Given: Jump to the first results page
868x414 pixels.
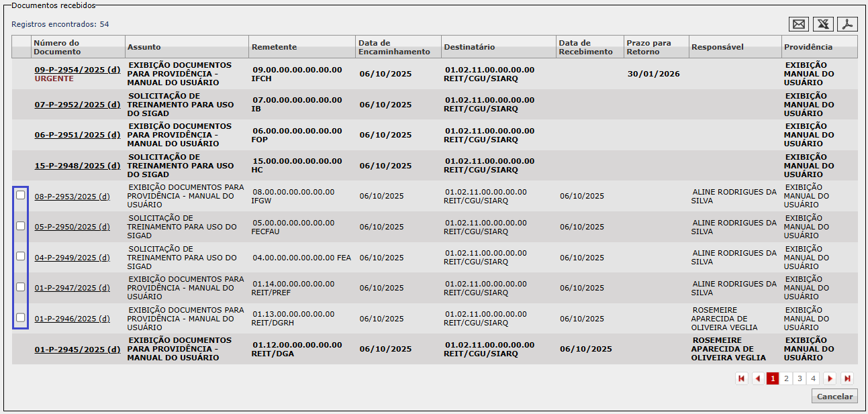Looking at the screenshot, I should point(742,378).
